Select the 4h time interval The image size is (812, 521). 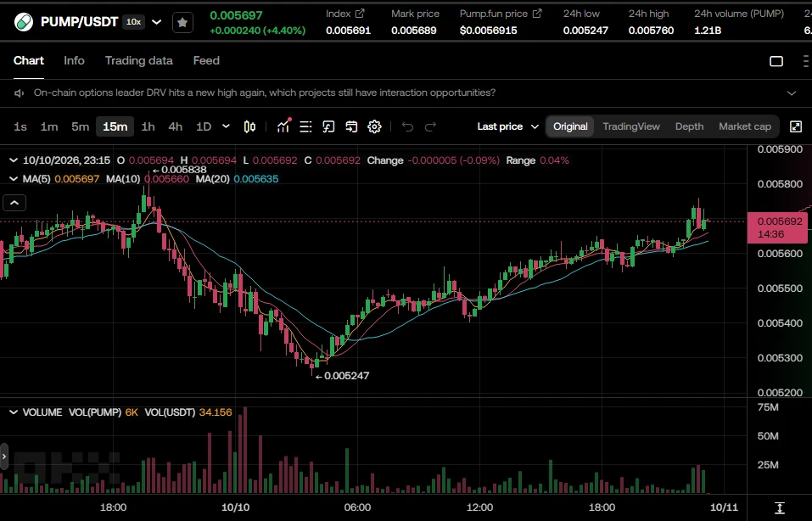pos(175,126)
